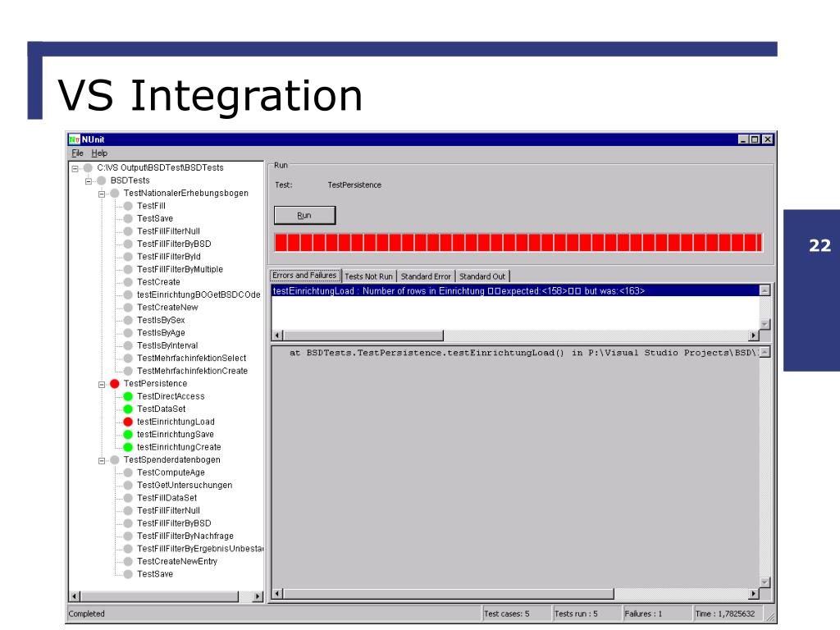Image resolution: width=840 pixels, height=630 pixels.
Task: Collapse the TestPersistence tree node
Action: (x=102, y=384)
